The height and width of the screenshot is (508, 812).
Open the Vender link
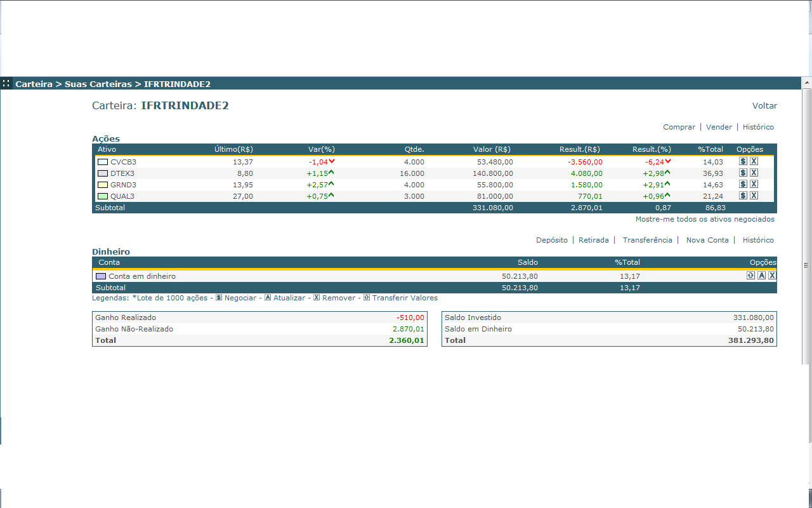[x=719, y=127]
